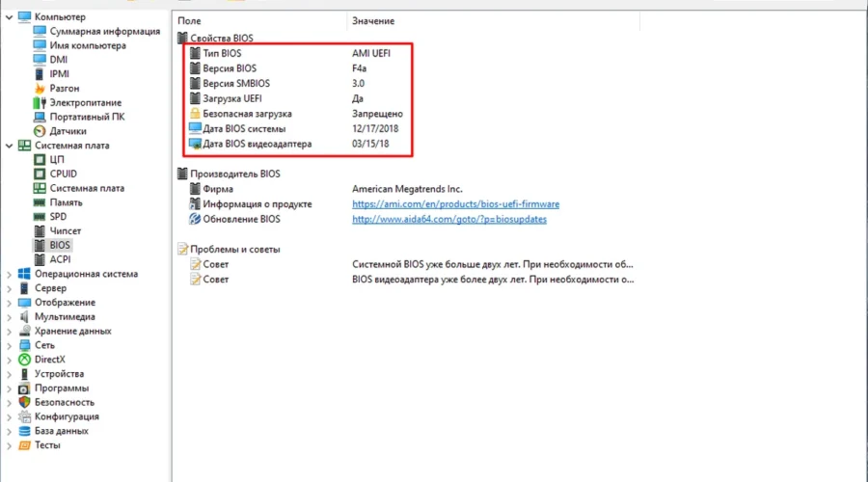Click the Значение column header

pyautogui.click(x=372, y=20)
